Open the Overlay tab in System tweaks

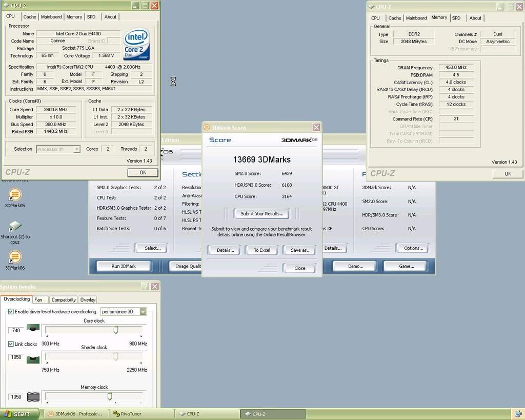tap(88, 300)
